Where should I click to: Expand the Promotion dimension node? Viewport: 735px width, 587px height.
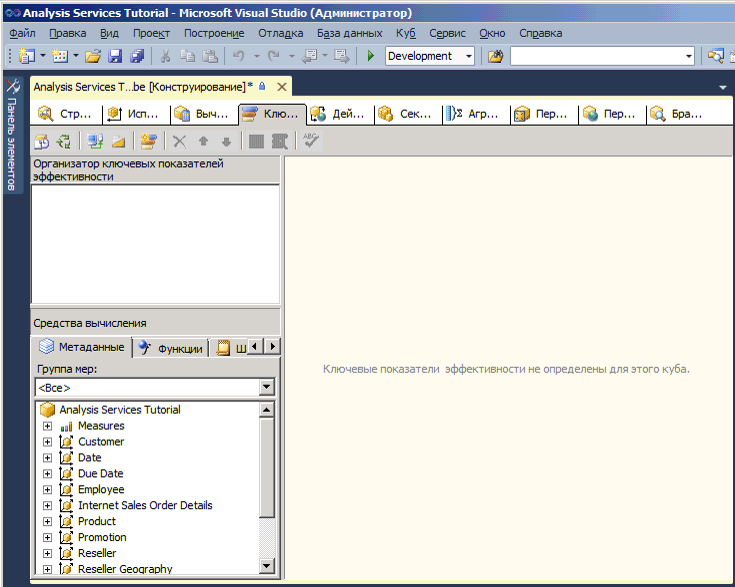click(x=47, y=538)
